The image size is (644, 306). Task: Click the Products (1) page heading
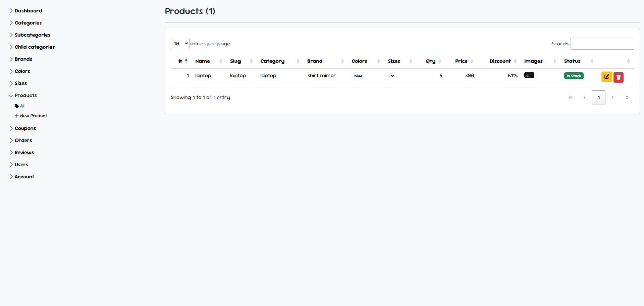(x=190, y=11)
